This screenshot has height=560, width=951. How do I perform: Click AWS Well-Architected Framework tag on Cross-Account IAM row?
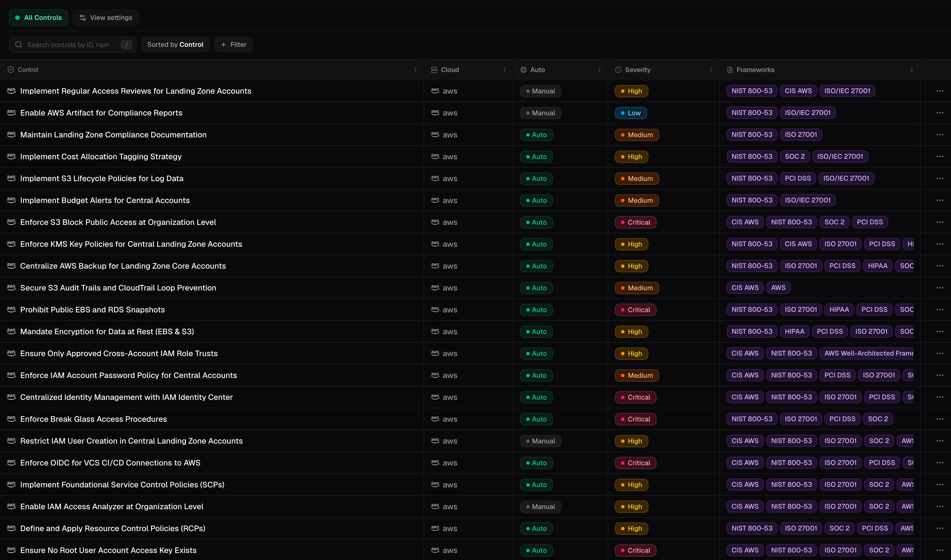point(867,354)
